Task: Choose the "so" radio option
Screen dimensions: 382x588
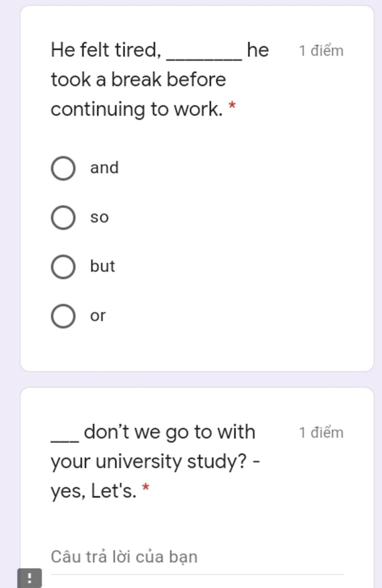Action: tap(63, 217)
